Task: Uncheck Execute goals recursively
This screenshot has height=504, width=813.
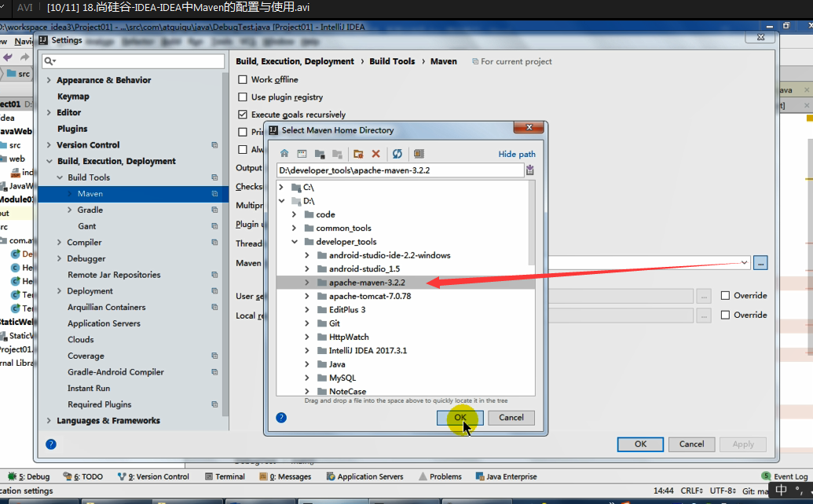Action: (x=242, y=115)
